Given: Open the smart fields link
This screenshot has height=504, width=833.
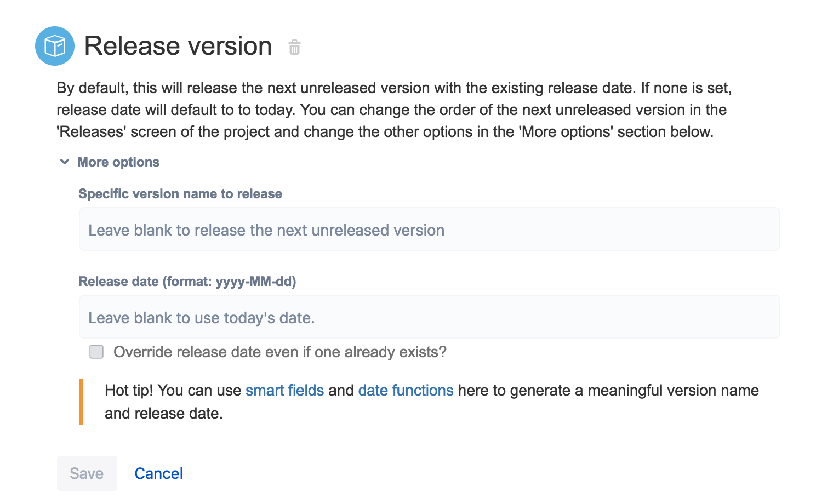Looking at the screenshot, I should tap(284, 390).
